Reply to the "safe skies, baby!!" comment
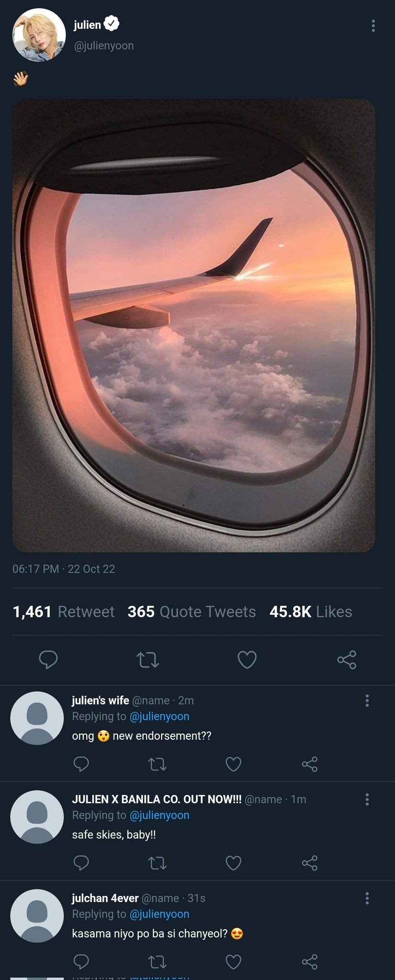The height and width of the screenshot is (980, 395). point(81,863)
